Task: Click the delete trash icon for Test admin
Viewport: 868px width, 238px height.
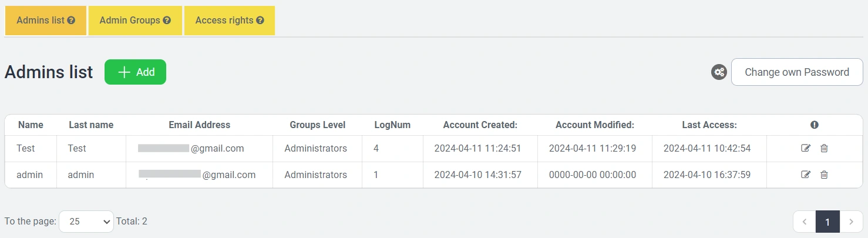Action: [824, 148]
